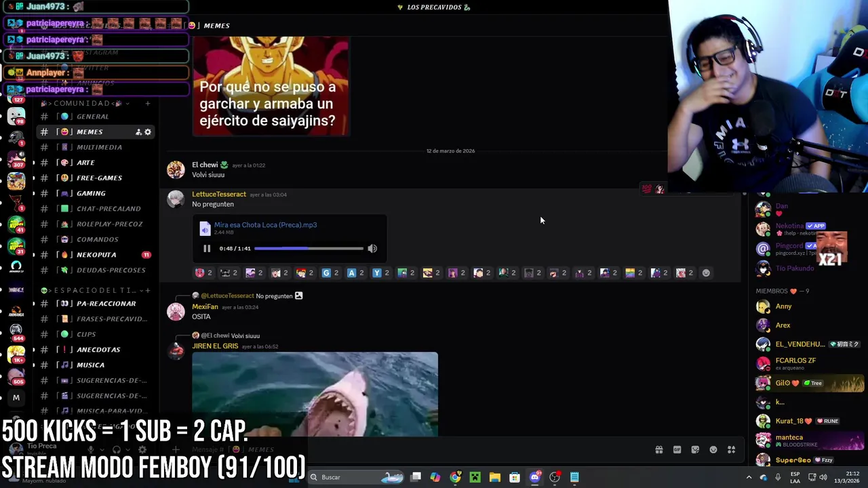Screen dimensions: 868x488
Task: Collapse the COMUNIDAD category
Action: point(84,103)
